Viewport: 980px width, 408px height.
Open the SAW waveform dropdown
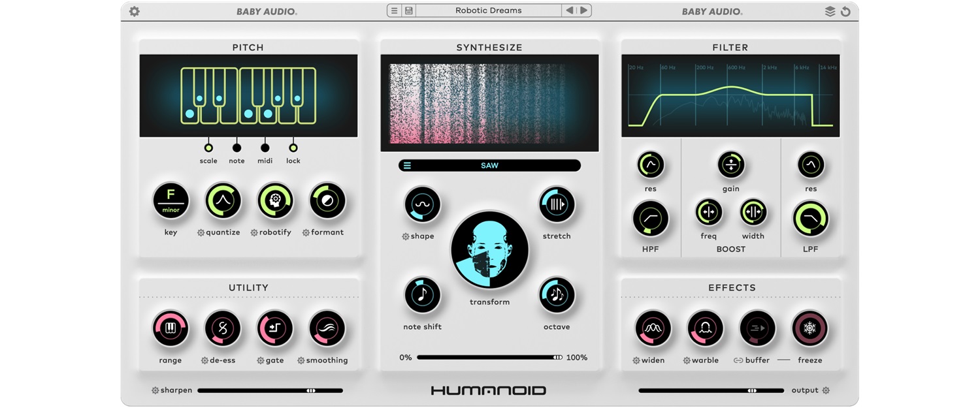coord(489,166)
